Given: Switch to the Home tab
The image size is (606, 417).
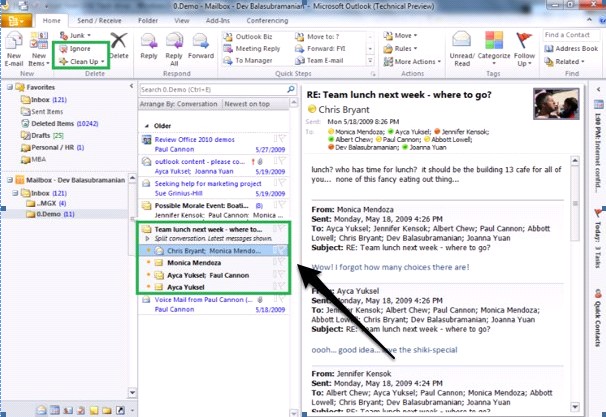Looking at the screenshot, I should pos(51,20).
